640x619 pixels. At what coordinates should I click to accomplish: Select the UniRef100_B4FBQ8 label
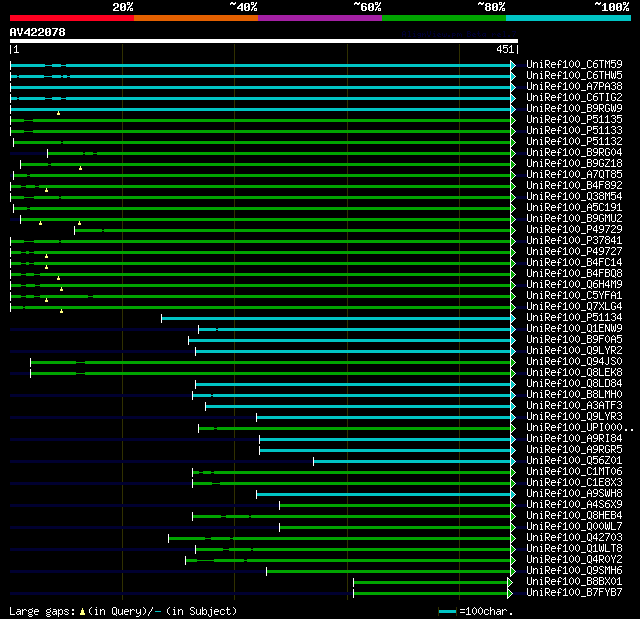(574, 274)
